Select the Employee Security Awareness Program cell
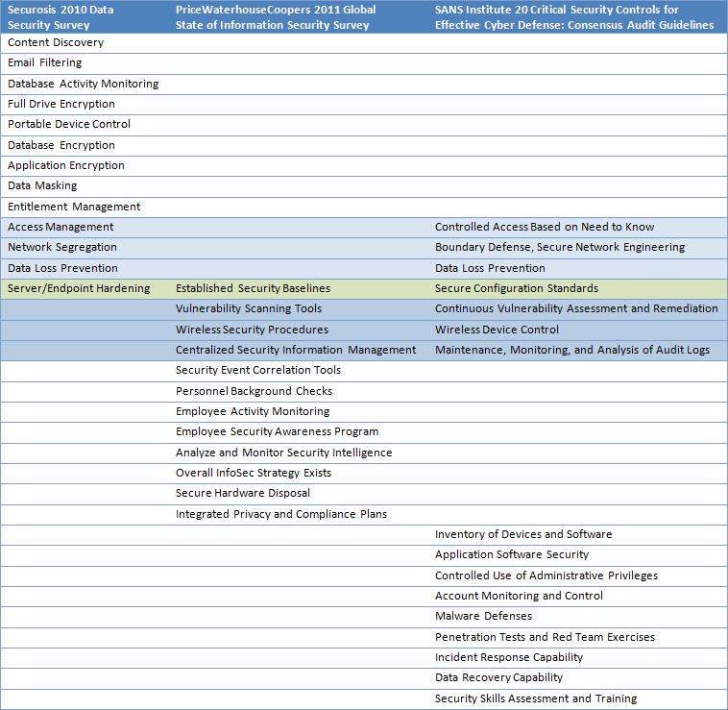Viewport: 728px width, 710px height. point(277,431)
